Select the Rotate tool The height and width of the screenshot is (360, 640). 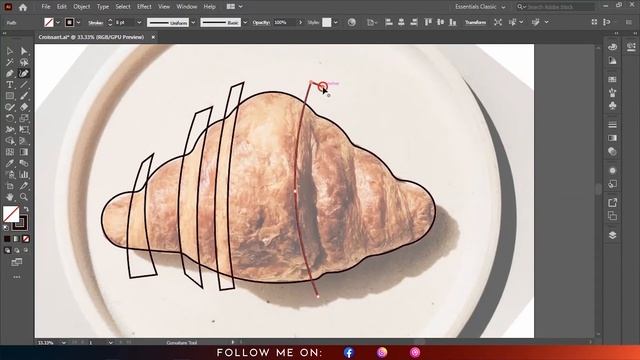click(x=10, y=118)
